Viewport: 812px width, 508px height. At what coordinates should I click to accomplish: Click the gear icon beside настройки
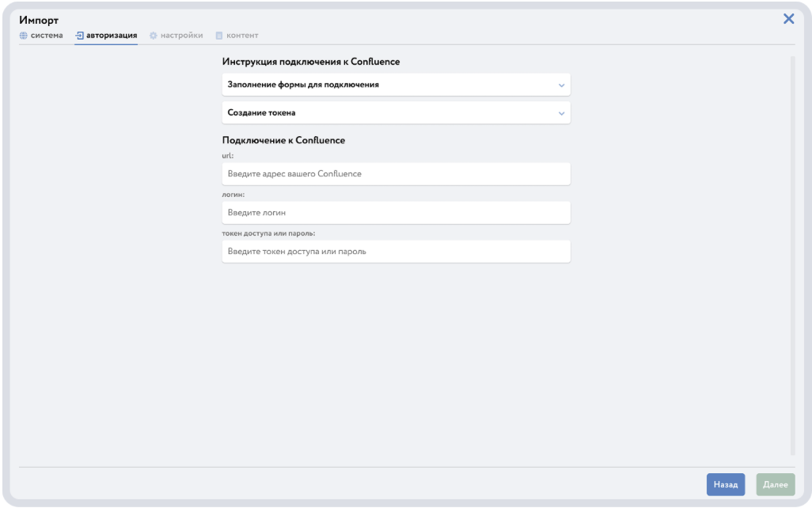(x=154, y=36)
